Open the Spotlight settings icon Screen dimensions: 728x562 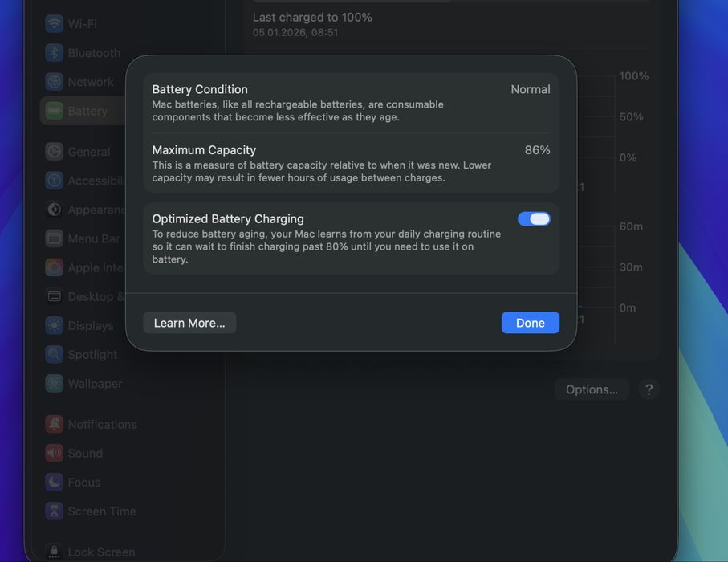coord(54,355)
